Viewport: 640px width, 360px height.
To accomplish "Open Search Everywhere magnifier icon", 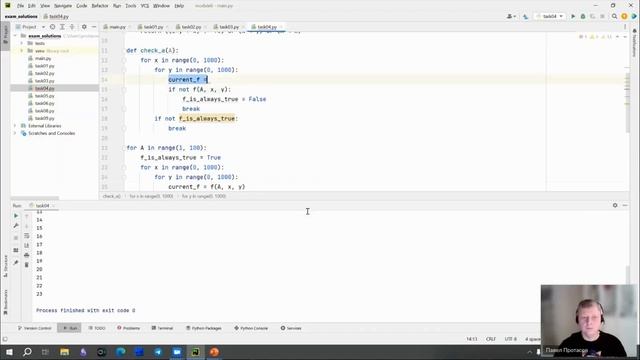I will tap(614, 16).
